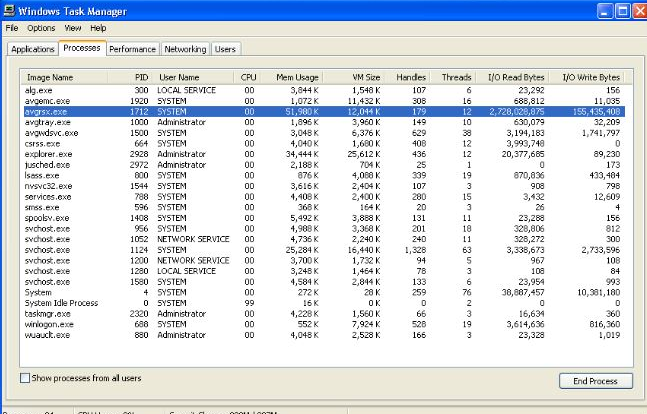Sort by VM Size column header

click(x=354, y=77)
